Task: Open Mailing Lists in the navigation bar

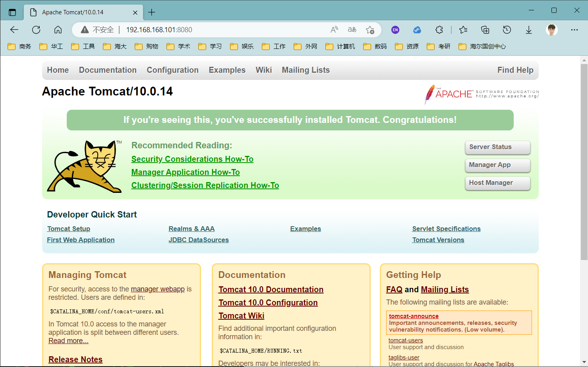Action: (306, 70)
